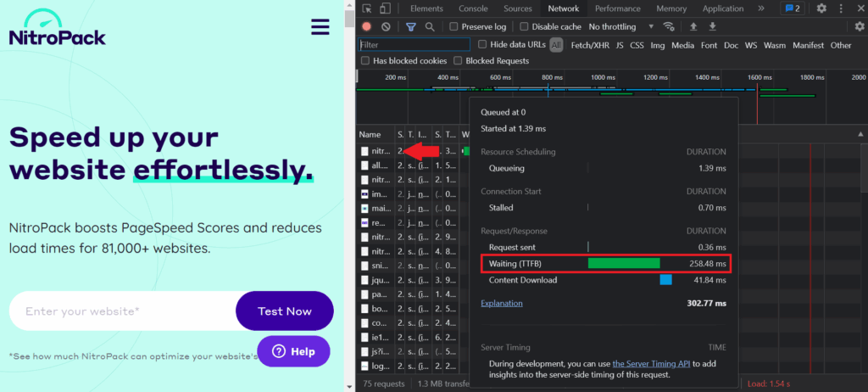This screenshot has height=392, width=868.
Task: Toggle the network filter funnel icon
Action: (411, 26)
